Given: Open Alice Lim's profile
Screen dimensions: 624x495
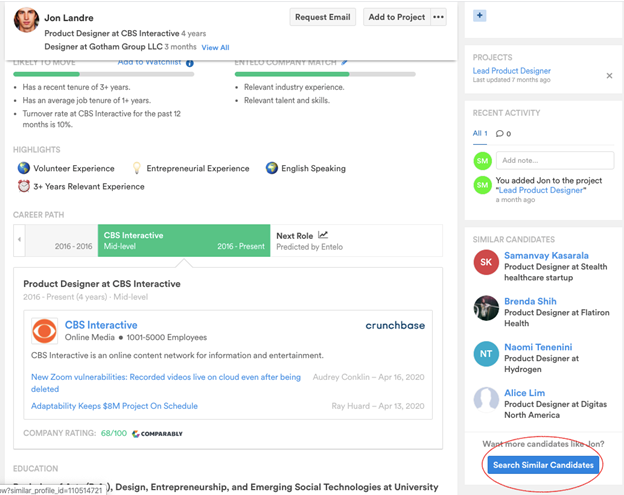Looking at the screenshot, I should point(525,393).
